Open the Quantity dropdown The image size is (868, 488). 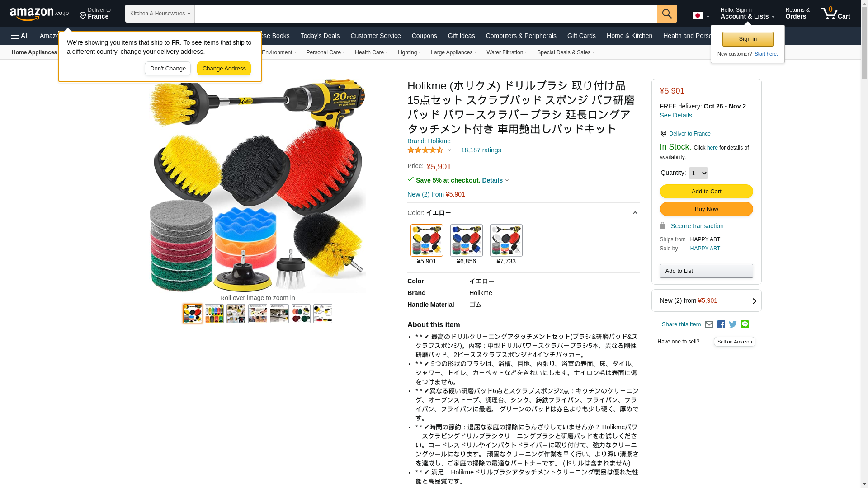click(698, 173)
